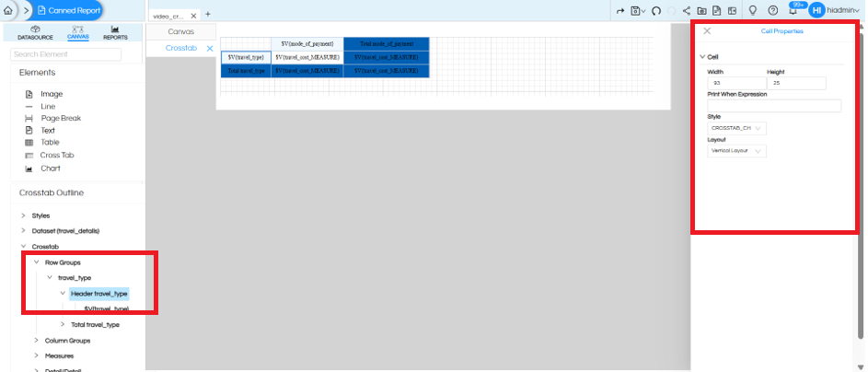
Task: Select the Total mode_of_payment cell
Action: coord(387,43)
